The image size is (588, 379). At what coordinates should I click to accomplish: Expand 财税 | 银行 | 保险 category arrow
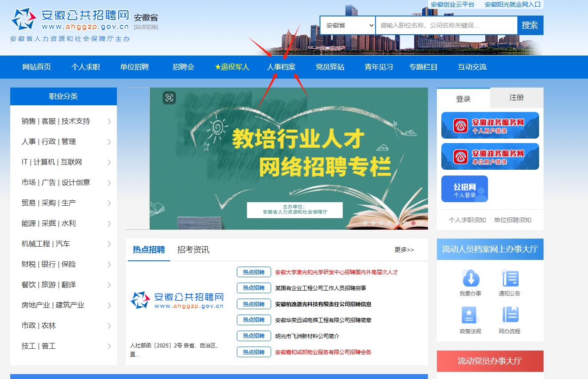point(109,265)
